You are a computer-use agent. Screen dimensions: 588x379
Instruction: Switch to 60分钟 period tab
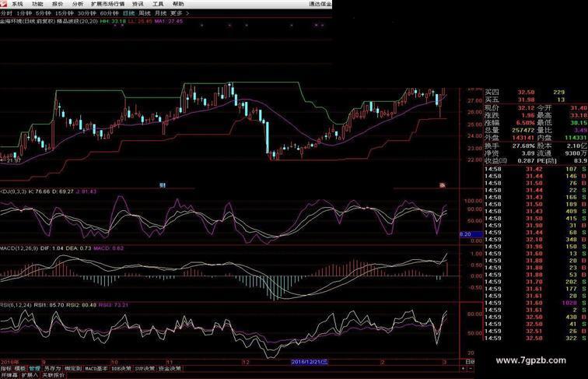point(110,13)
